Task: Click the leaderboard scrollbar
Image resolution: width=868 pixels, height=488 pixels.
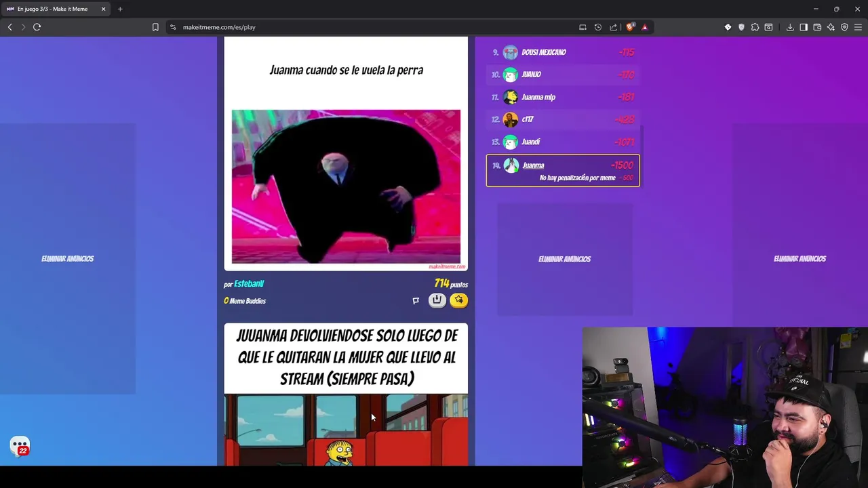Action: pyautogui.click(x=642, y=156)
